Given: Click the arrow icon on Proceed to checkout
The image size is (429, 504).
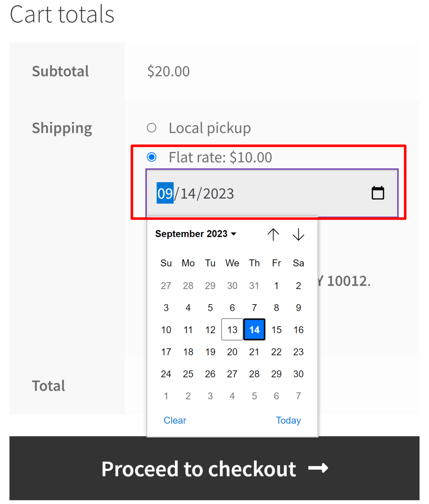Looking at the screenshot, I should 318,469.
